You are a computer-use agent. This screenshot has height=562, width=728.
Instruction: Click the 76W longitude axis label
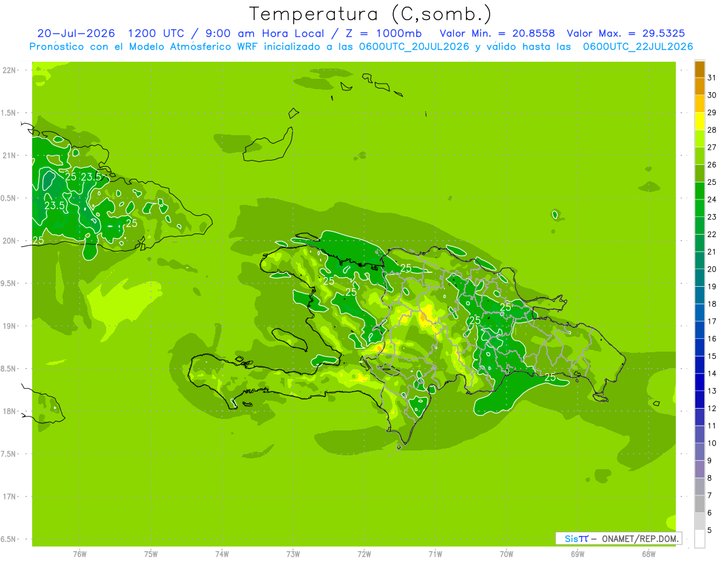point(79,554)
